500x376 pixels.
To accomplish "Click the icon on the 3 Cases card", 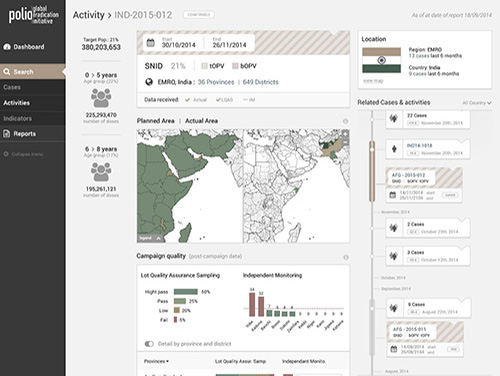I will (x=394, y=256).
